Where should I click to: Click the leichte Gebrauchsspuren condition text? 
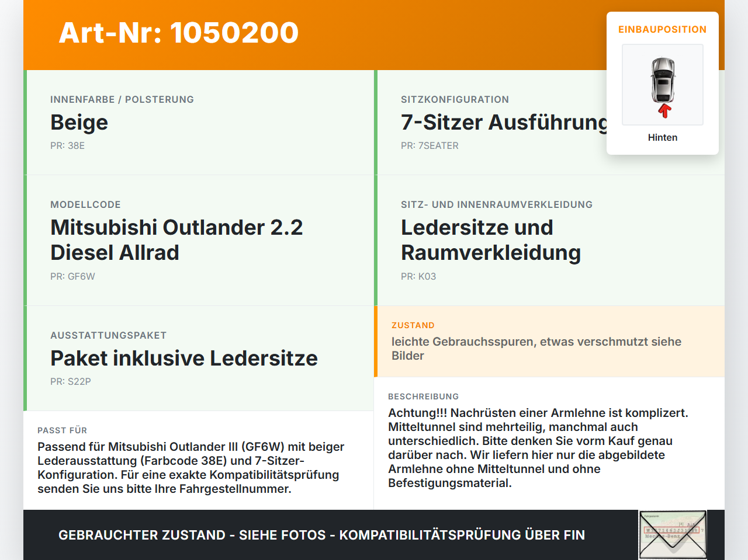click(536, 349)
